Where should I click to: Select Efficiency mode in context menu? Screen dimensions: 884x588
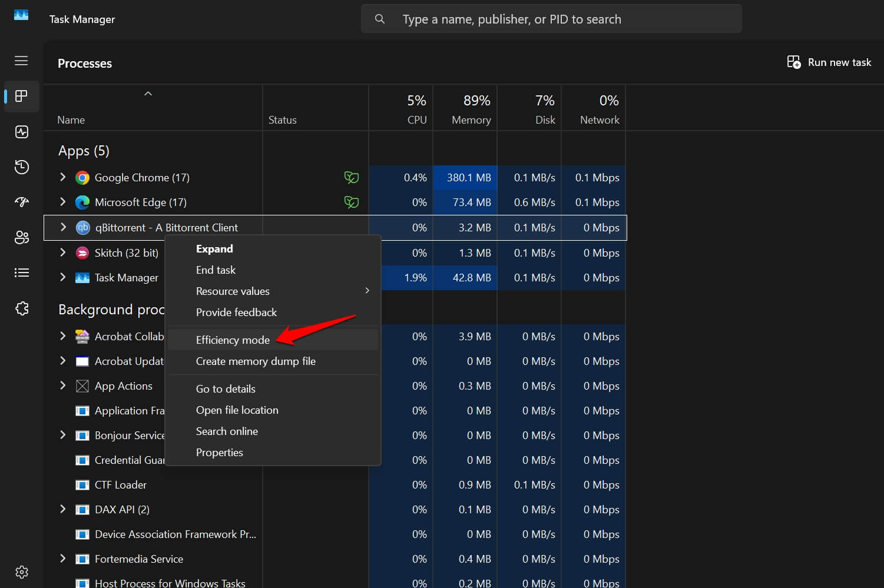273,340
